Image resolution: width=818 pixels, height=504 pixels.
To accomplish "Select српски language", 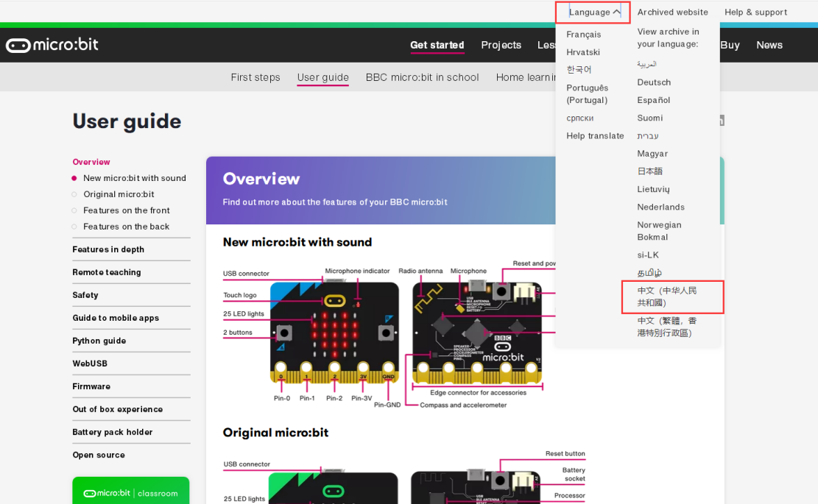I will pos(580,118).
